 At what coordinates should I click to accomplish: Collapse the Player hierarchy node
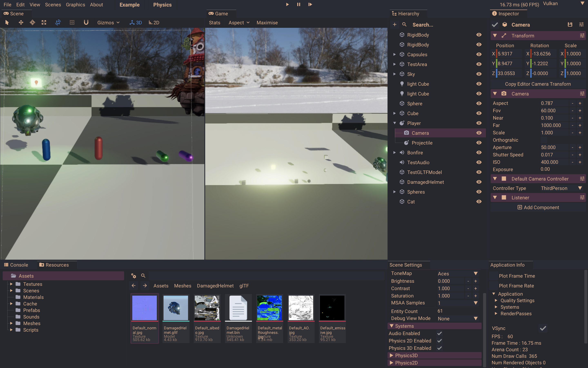[395, 123]
